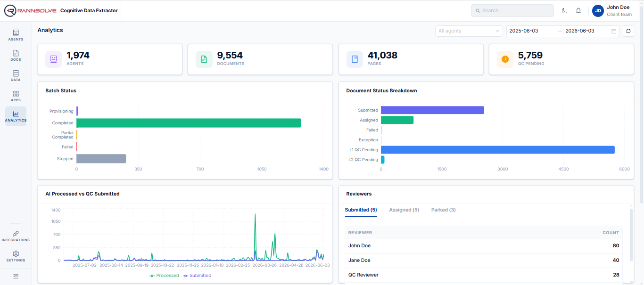
Task: Click the REVIEWER column header
Action: click(x=360, y=233)
